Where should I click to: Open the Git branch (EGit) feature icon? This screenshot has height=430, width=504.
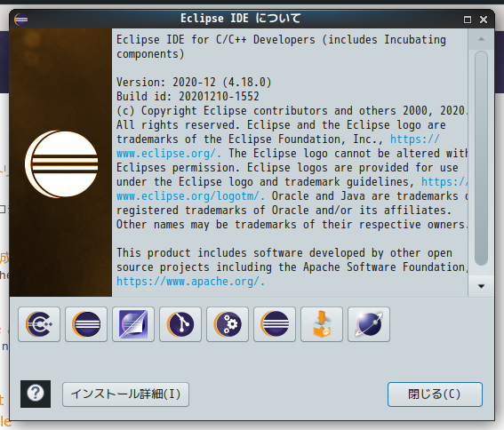(x=180, y=324)
